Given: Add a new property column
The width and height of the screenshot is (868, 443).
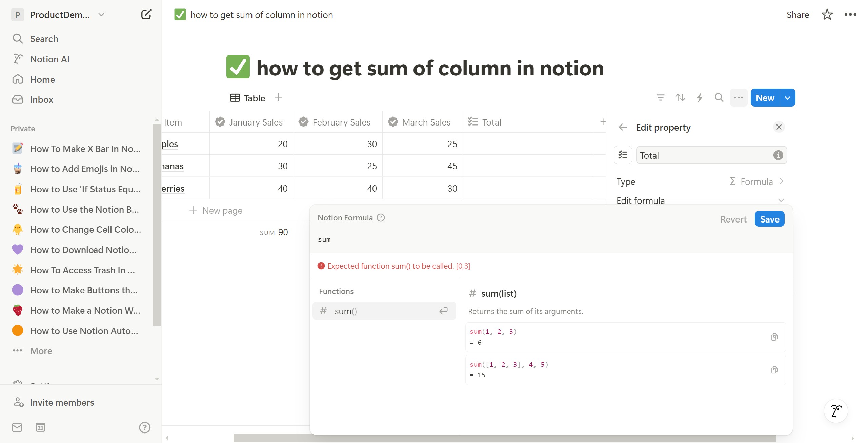Looking at the screenshot, I should [603, 122].
